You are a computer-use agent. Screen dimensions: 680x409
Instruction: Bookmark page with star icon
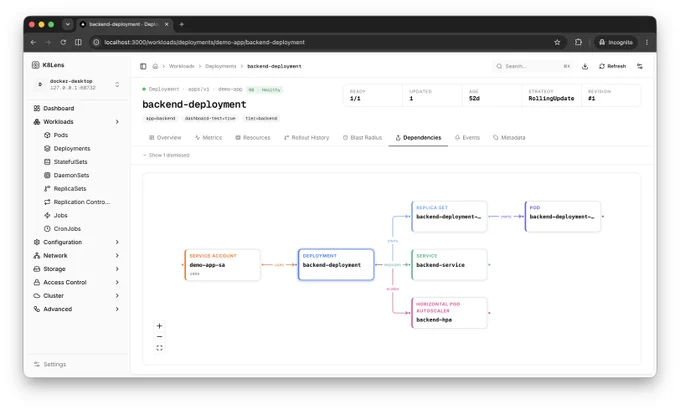(x=557, y=43)
